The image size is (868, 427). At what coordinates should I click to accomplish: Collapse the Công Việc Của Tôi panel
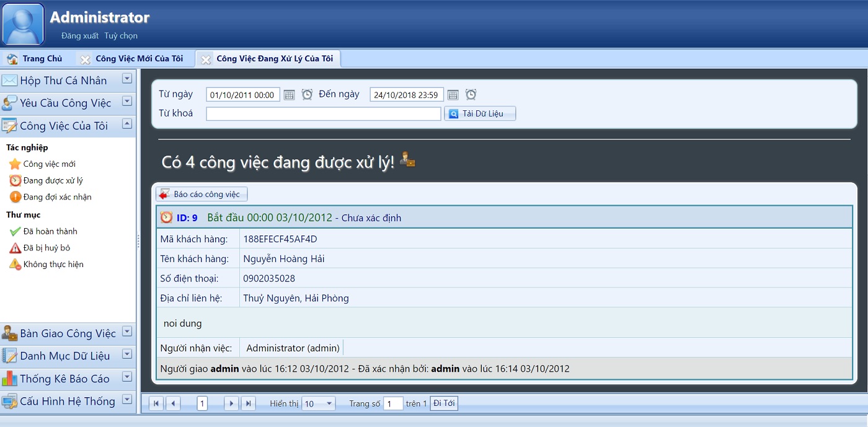pos(126,124)
